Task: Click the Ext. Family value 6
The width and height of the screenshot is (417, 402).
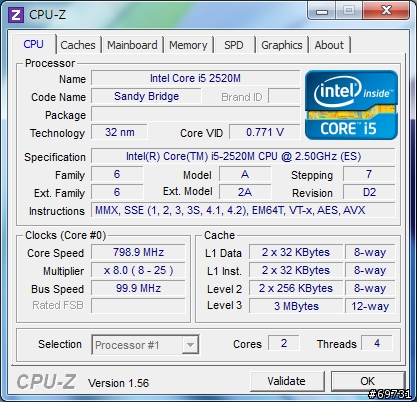Action: point(117,192)
